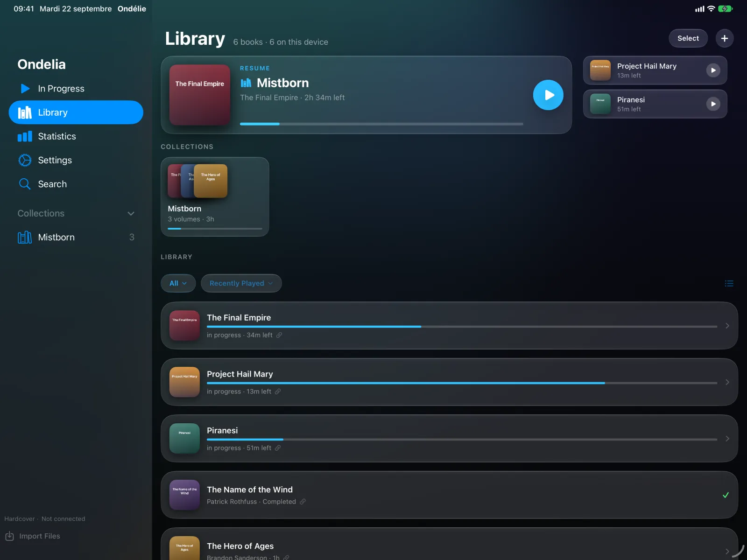Click the 09:41 clock in status bar
The height and width of the screenshot is (560, 747).
(24, 9)
